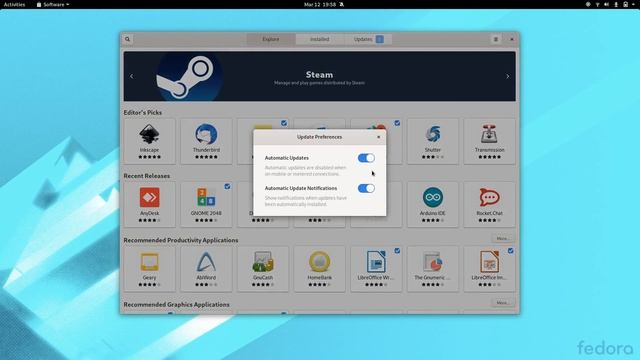This screenshot has width=640, height=360.
Task: Open the Arduino IDE app tile
Action: pos(433,204)
